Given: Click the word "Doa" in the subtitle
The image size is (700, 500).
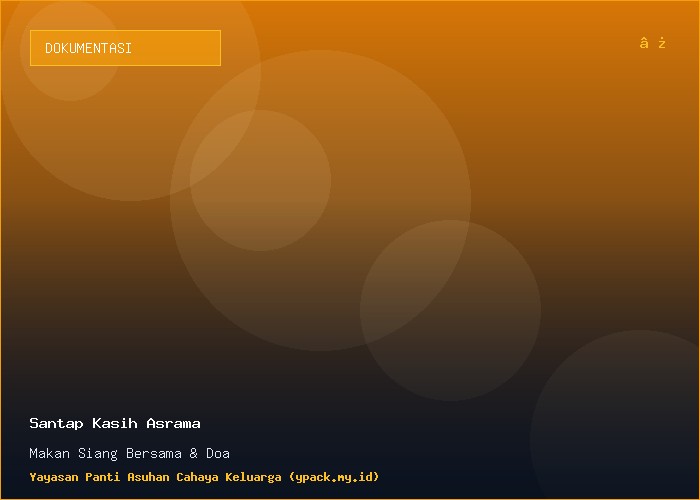Looking at the screenshot, I should [x=218, y=454].
